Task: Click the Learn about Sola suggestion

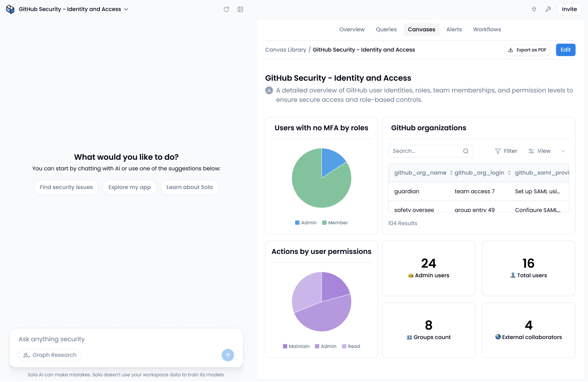Action: point(190,187)
